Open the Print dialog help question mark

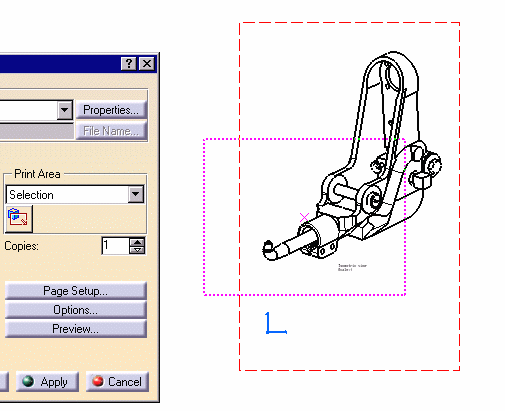(129, 63)
